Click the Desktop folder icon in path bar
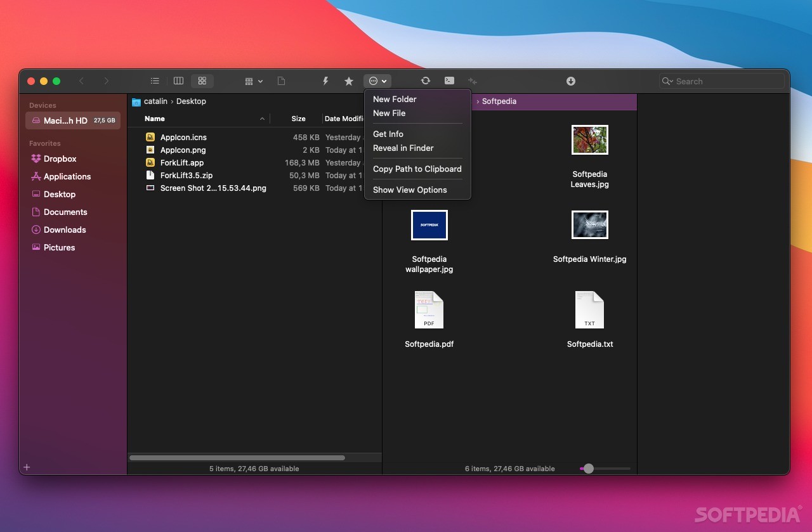Viewport: 812px width, 532px height. (136, 101)
